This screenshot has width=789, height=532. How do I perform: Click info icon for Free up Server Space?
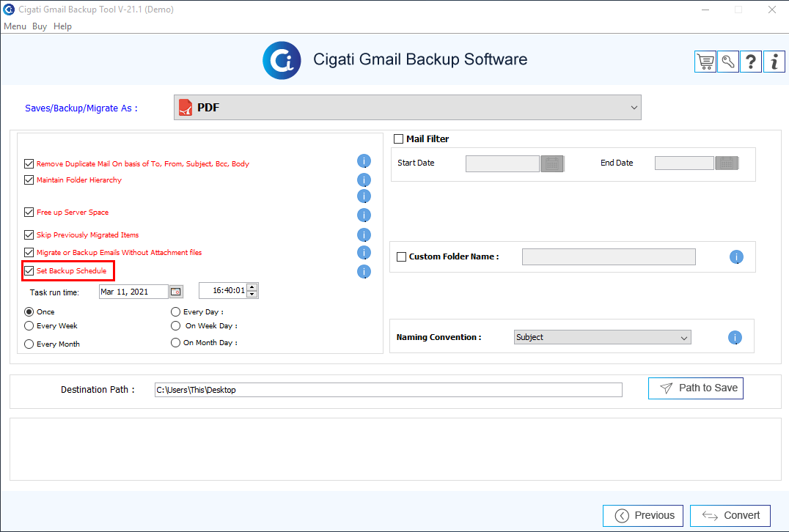364,215
